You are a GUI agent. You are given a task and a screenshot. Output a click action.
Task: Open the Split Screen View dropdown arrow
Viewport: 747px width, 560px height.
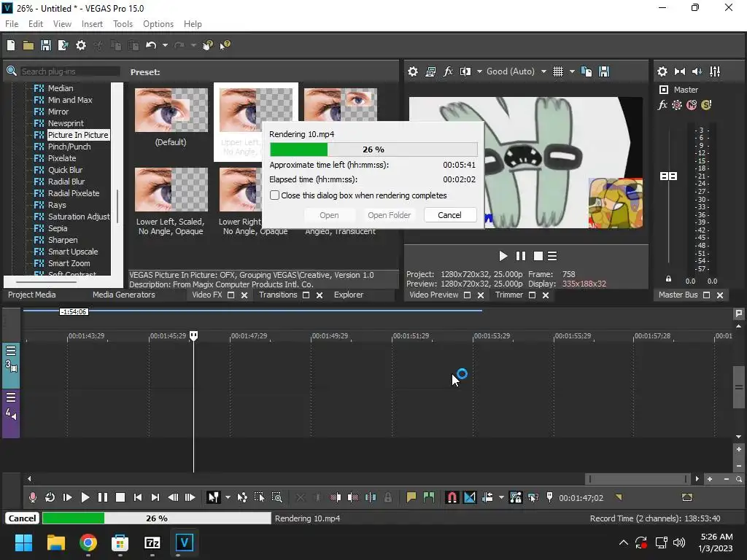point(479,71)
